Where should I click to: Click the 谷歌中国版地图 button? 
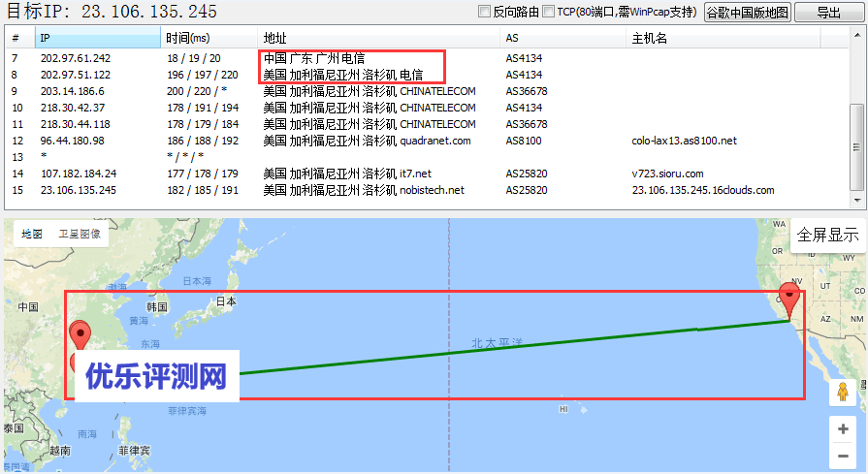click(747, 13)
